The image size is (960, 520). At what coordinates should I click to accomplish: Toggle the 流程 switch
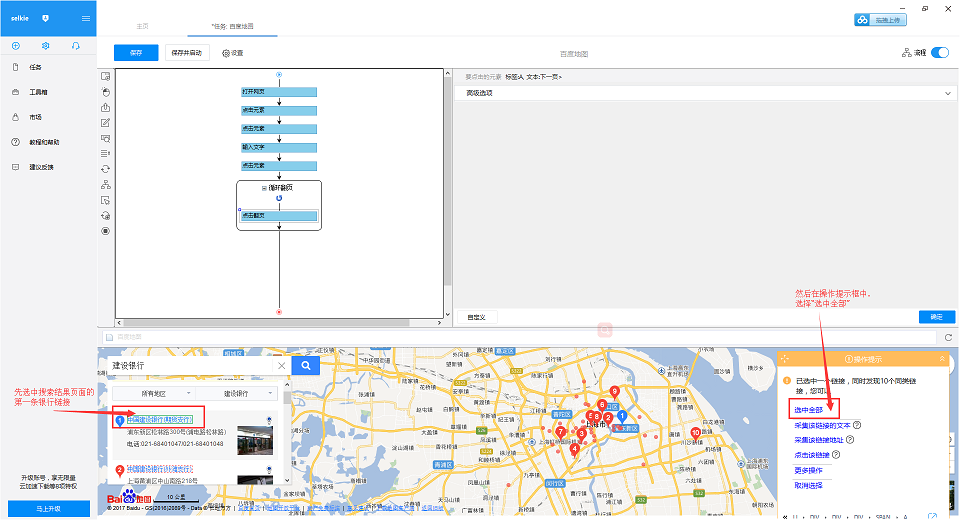click(x=940, y=53)
